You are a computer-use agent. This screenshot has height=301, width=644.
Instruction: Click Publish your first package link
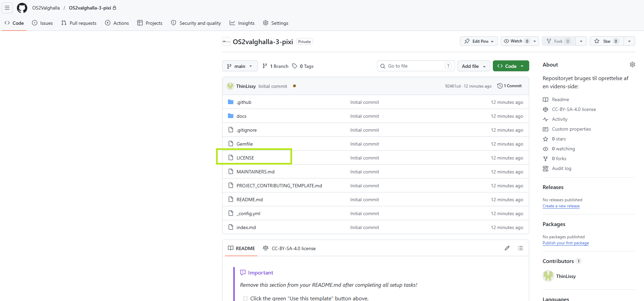566,243
